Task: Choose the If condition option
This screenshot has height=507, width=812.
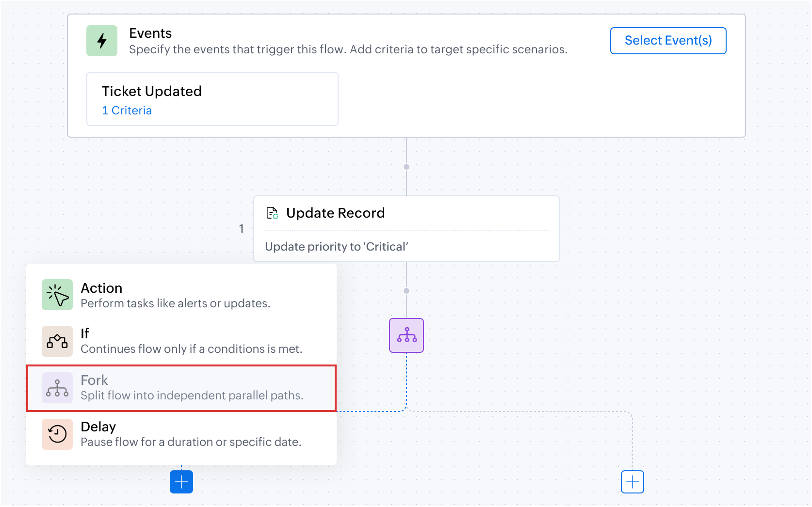Action: [x=181, y=341]
